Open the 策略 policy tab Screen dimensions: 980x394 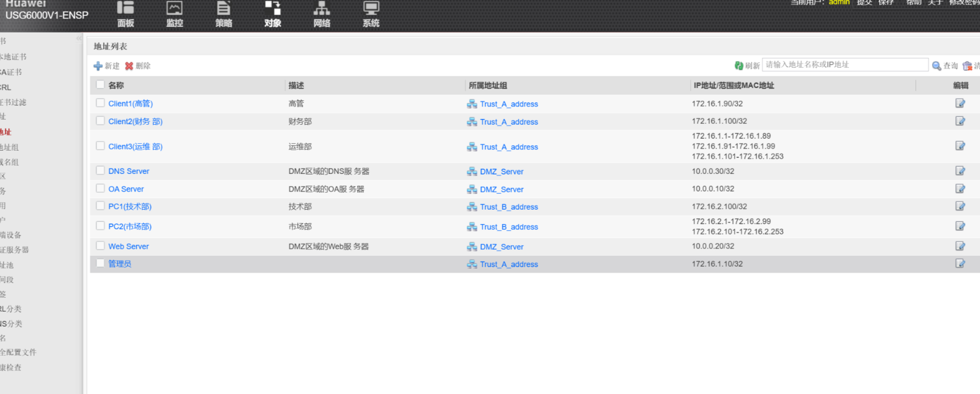tap(224, 14)
